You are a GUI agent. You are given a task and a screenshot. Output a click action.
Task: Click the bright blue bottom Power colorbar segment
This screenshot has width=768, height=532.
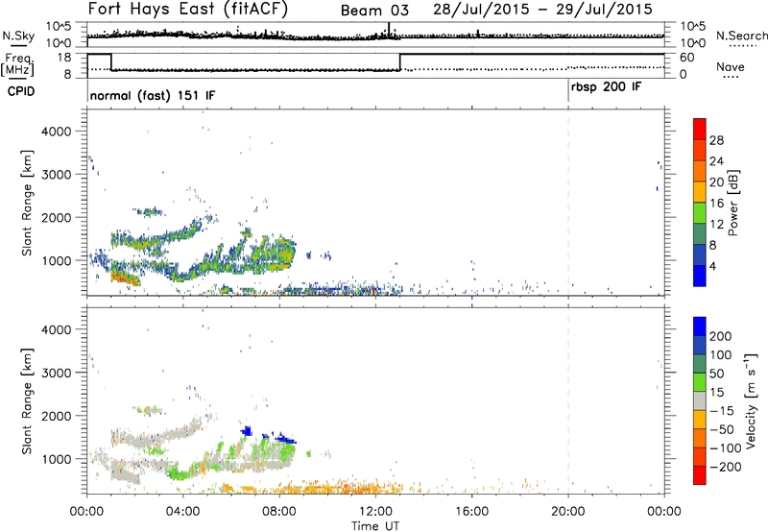click(700, 276)
